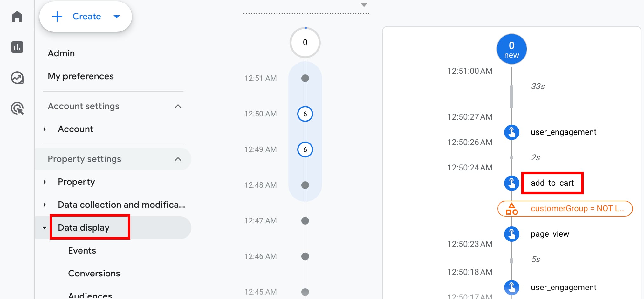644x299 pixels.
Task: Open the Admin link
Action: 61,53
